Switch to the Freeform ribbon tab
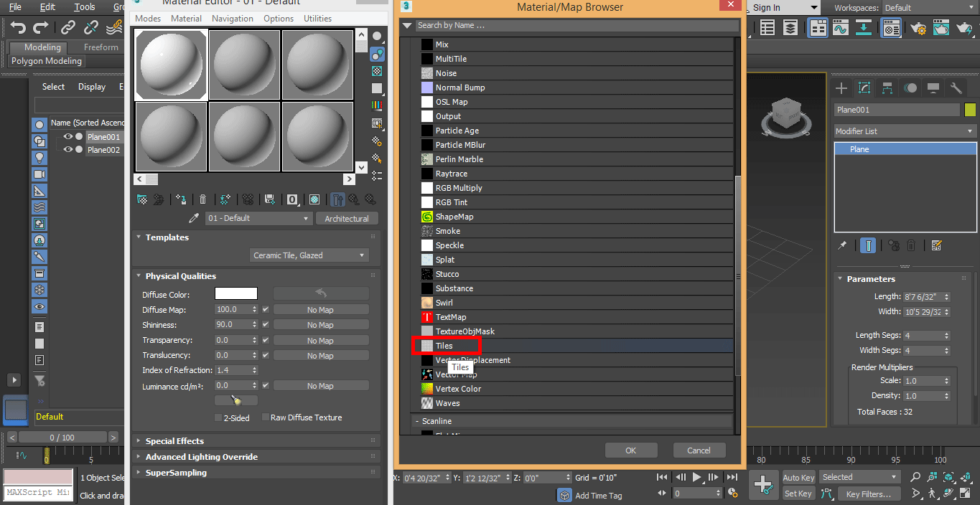This screenshot has width=980, height=505. (101, 47)
